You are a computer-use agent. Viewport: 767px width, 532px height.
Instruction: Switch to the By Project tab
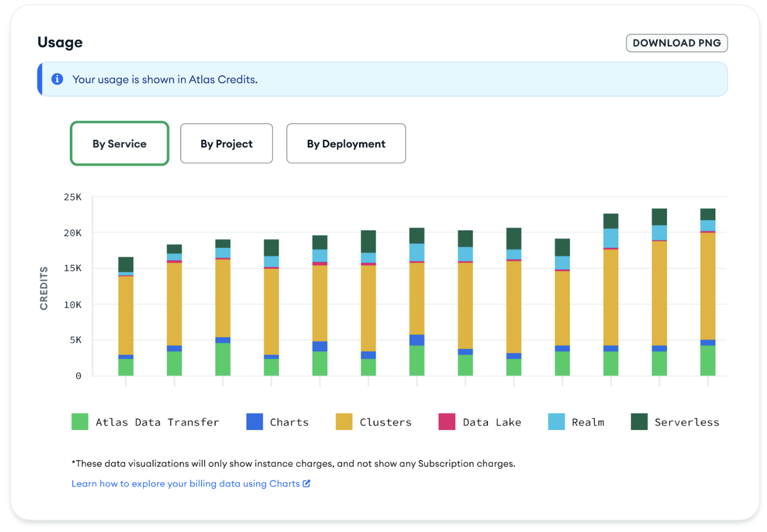pos(226,144)
